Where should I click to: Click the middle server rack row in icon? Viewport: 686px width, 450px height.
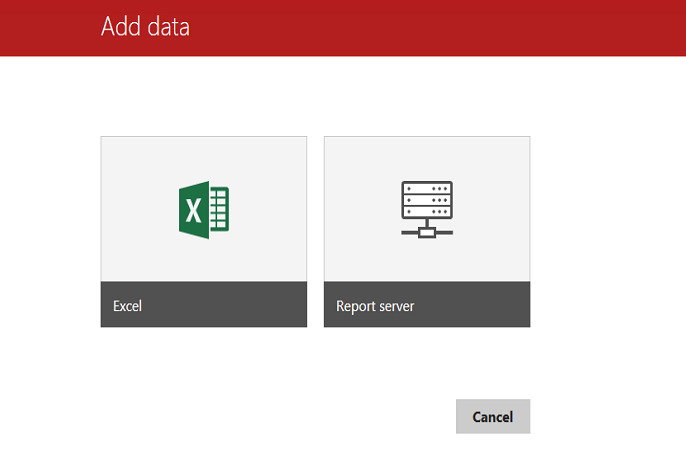(427, 201)
